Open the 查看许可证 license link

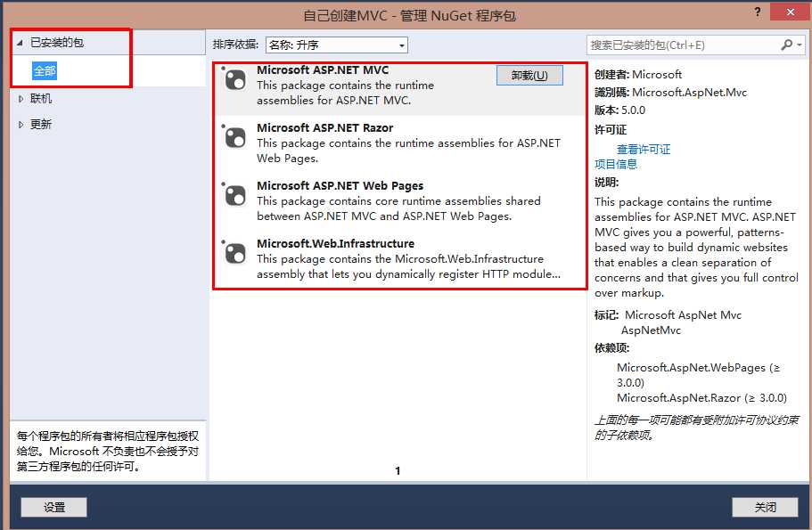[644, 149]
